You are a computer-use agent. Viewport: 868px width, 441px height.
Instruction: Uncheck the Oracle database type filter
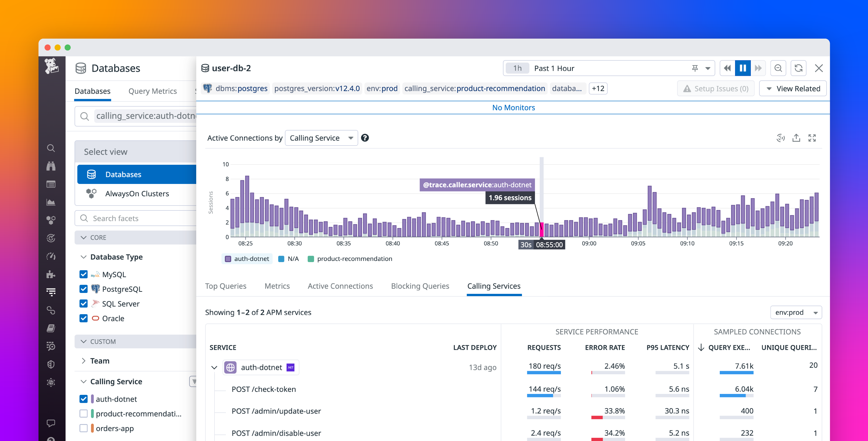tap(83, 318)
